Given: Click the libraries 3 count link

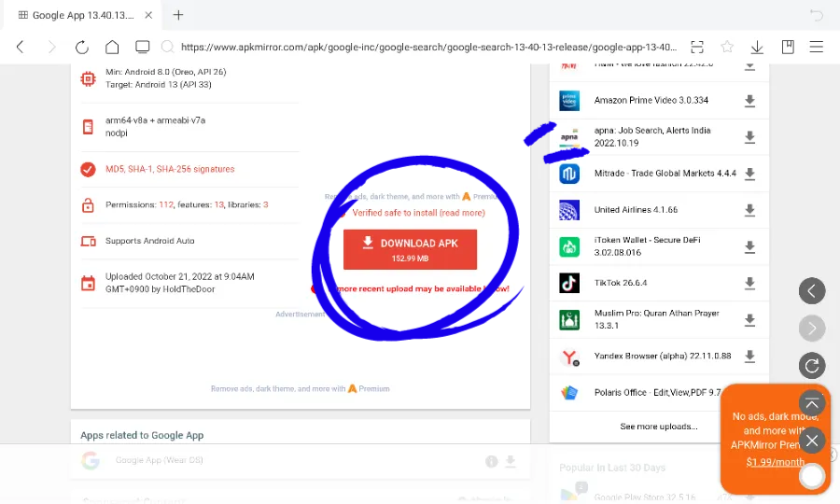Looking at the screenshot, I should coord(266,204).
